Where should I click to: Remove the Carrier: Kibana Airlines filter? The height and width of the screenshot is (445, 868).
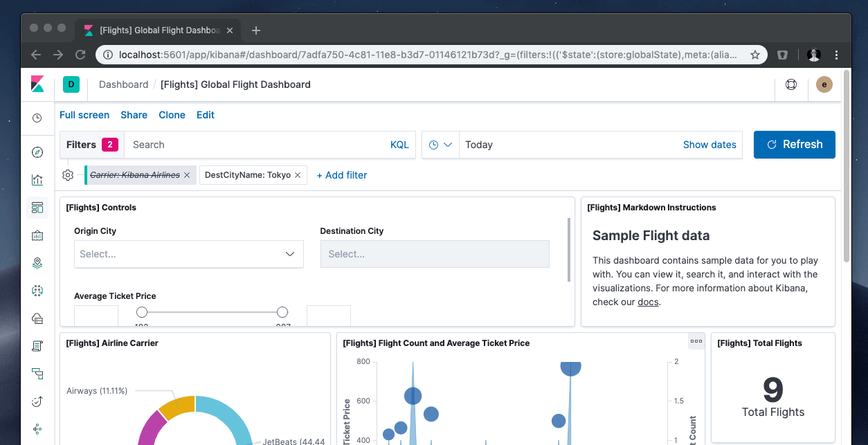click(187, 175)
